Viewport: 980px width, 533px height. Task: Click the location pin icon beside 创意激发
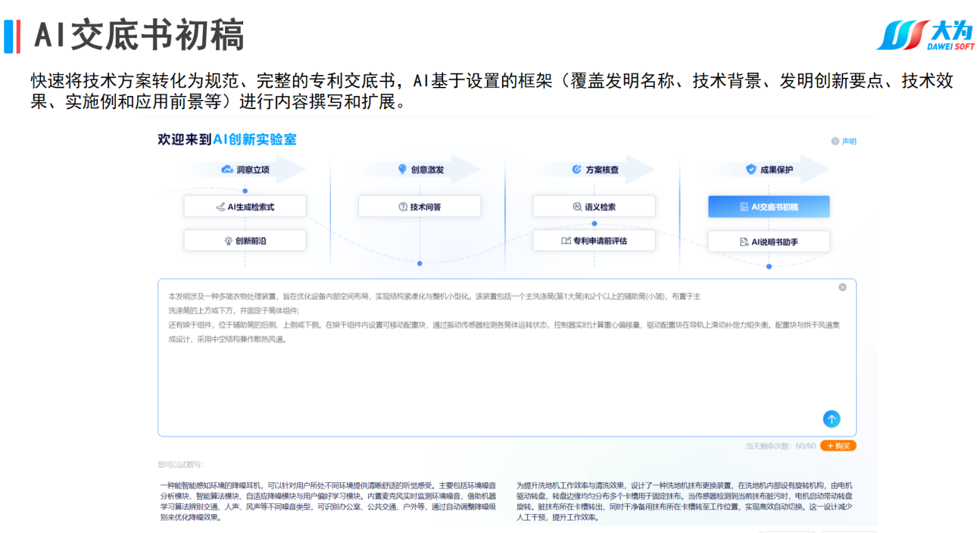[x=402, y=170]
